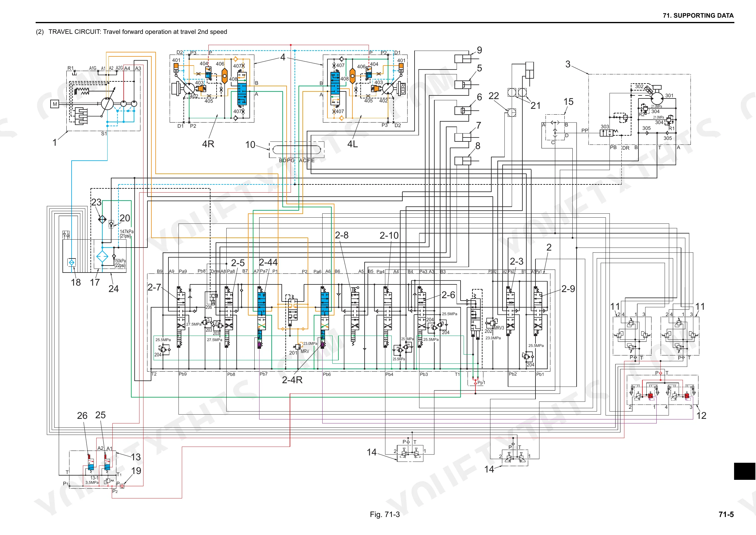Click the black page tab square at right edge

745,471
